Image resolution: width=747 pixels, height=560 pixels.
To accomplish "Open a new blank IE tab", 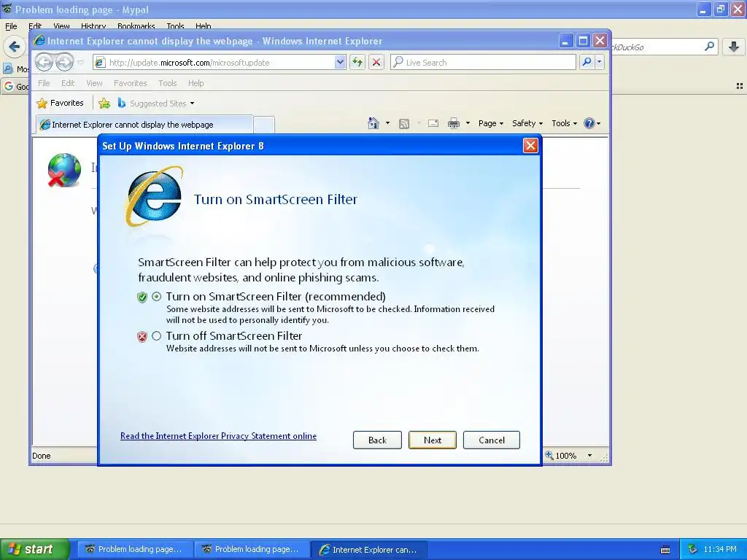I will [x=264, y=125].
